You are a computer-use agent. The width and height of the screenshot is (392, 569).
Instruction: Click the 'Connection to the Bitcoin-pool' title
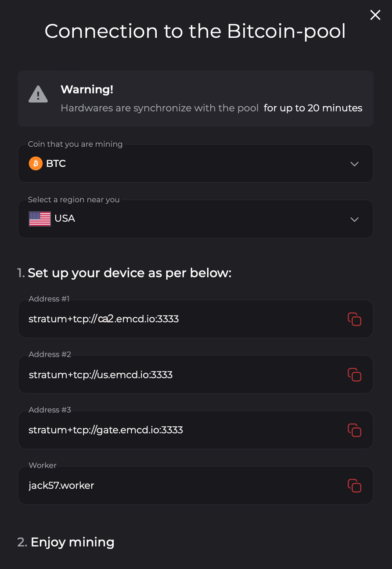tap(195, 32)
